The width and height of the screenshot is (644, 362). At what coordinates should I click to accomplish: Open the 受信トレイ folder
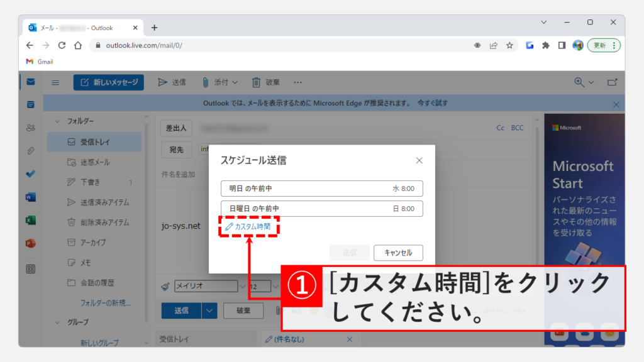94,142
